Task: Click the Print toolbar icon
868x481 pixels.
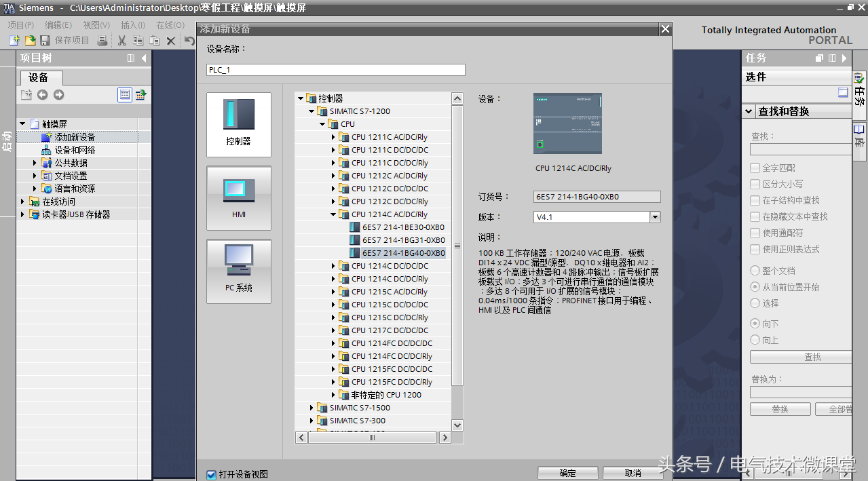Action: [102, 41]
